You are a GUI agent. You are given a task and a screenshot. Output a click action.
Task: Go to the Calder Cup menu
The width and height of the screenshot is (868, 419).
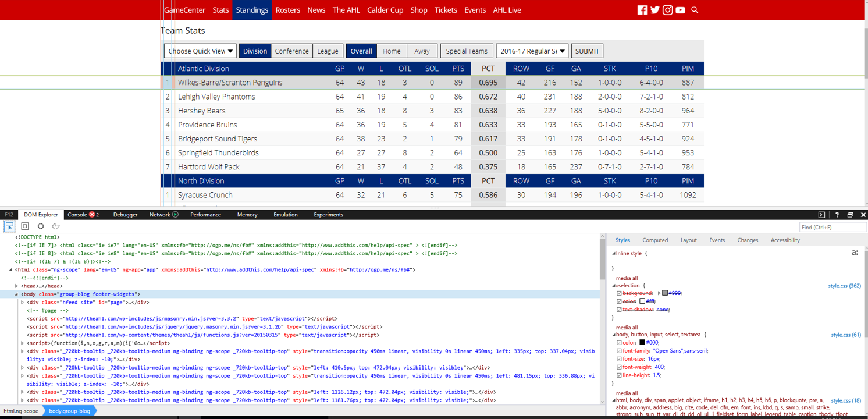click(385, 10)
